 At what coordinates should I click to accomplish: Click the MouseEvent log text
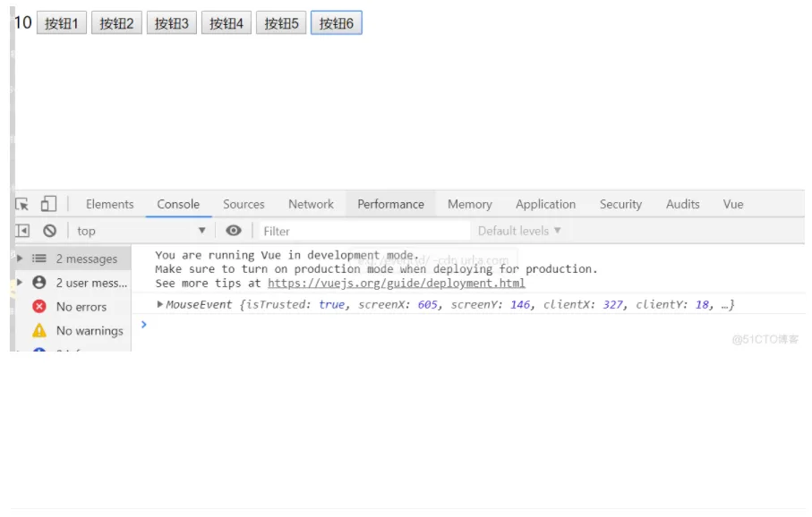[450, 304]
